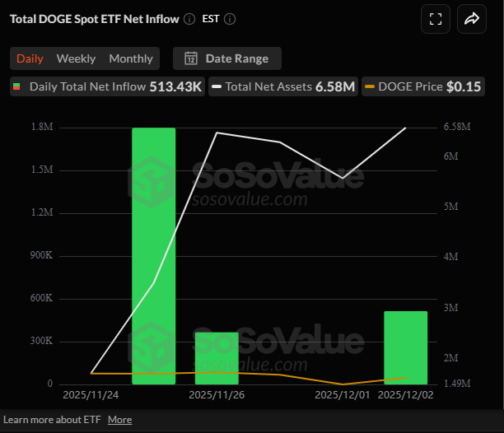This screenshot has width=504, height=433.
Task: Switch to Weekly view
Action: [x=76, y=58]
